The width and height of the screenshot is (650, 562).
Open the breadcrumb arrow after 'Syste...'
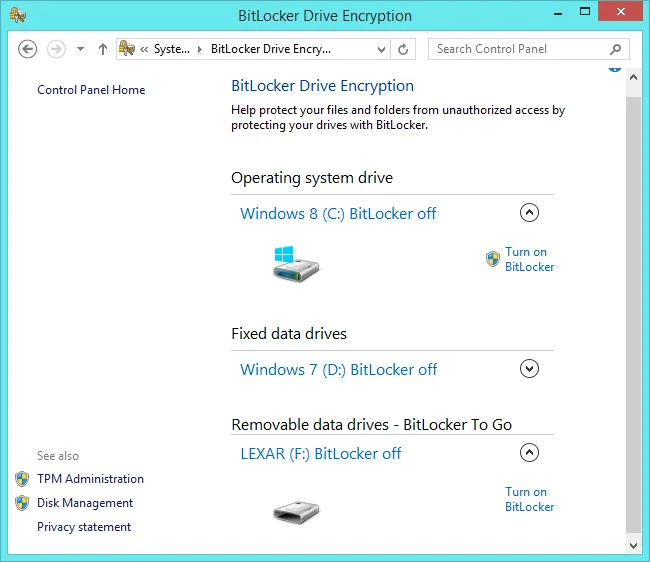pyautogui.click(x=200, y=49)
